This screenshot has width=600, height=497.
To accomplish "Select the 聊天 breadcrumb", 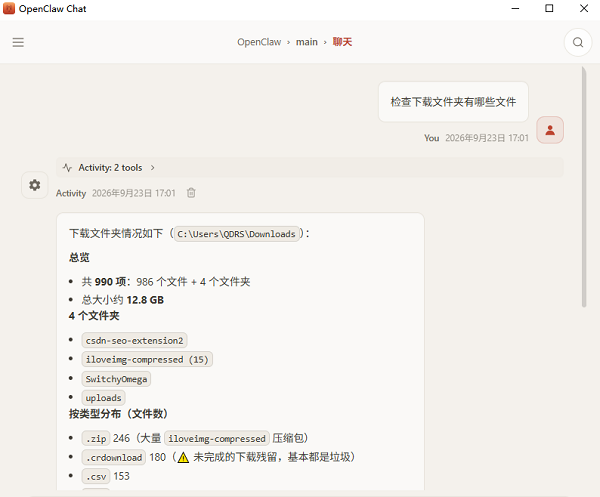I will click(342, 42).
